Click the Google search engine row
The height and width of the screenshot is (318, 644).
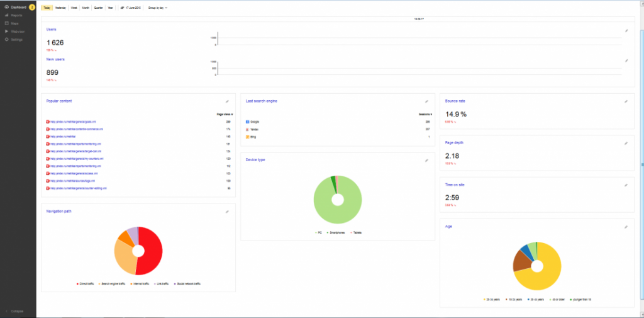point(338,122)
